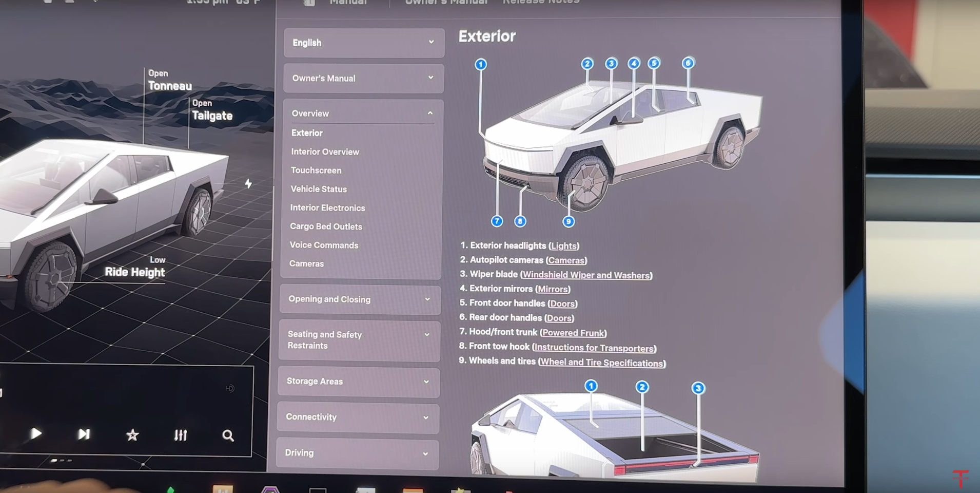
Task: Collapse the Overview section
Action: [x=363, y=113]
